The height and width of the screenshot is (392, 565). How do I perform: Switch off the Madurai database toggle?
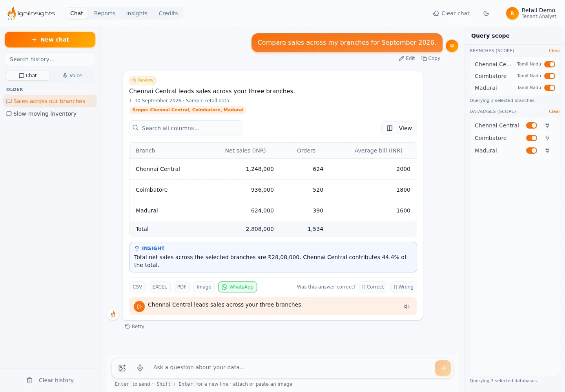[x=532, y=151]
